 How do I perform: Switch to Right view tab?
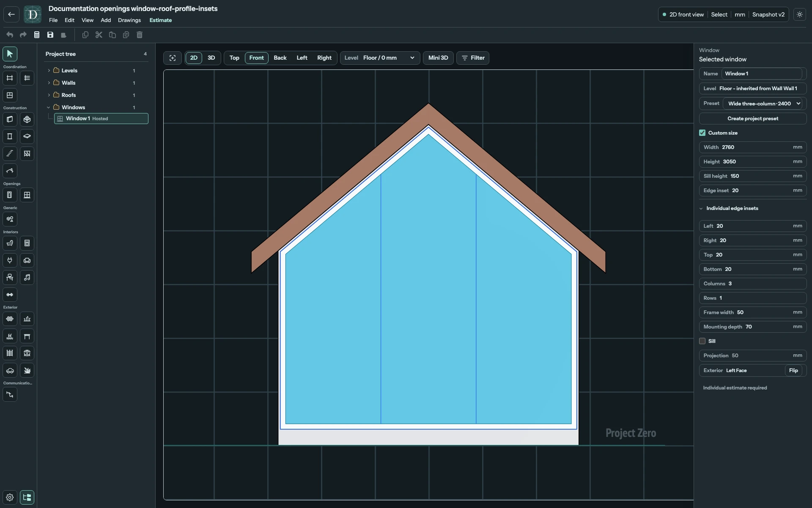pyautogui.click(x=324, y=58)
